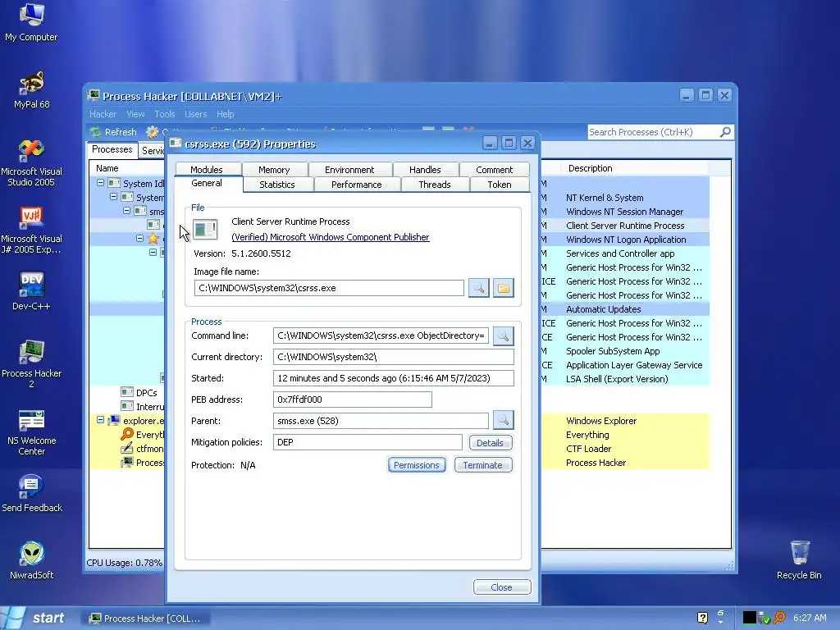Open the Token tab
840x630 pixels.
(x=500, y=185)
